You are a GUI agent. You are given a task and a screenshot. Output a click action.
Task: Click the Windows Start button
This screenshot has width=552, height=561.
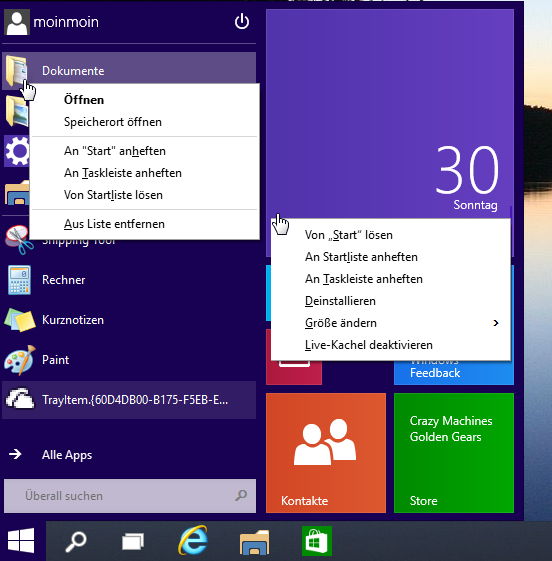(x=21, y=540)
